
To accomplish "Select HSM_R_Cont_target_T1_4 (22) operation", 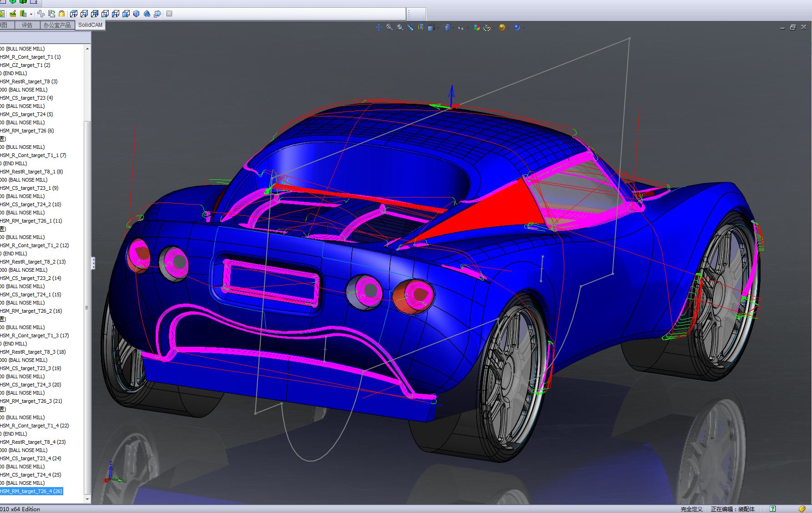I will pyautogui.click(x=35, y=426).
